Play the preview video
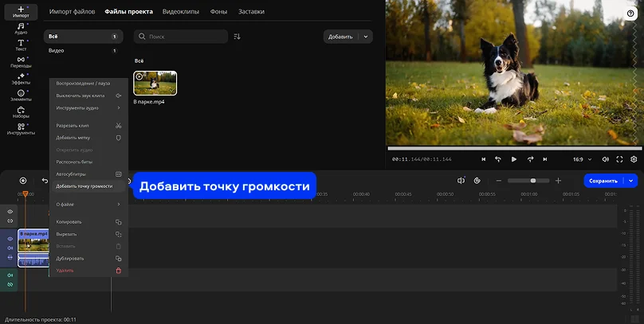 point(514,159)
